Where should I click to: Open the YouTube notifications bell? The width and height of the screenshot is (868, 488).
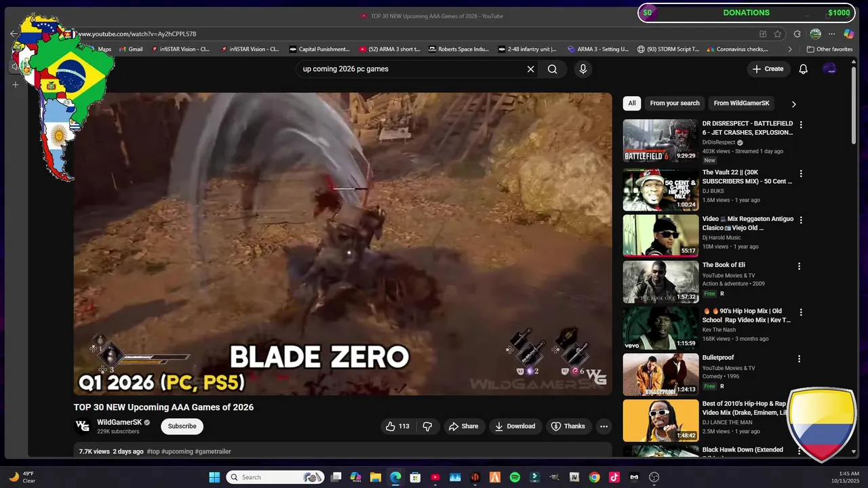click(803, 69)
